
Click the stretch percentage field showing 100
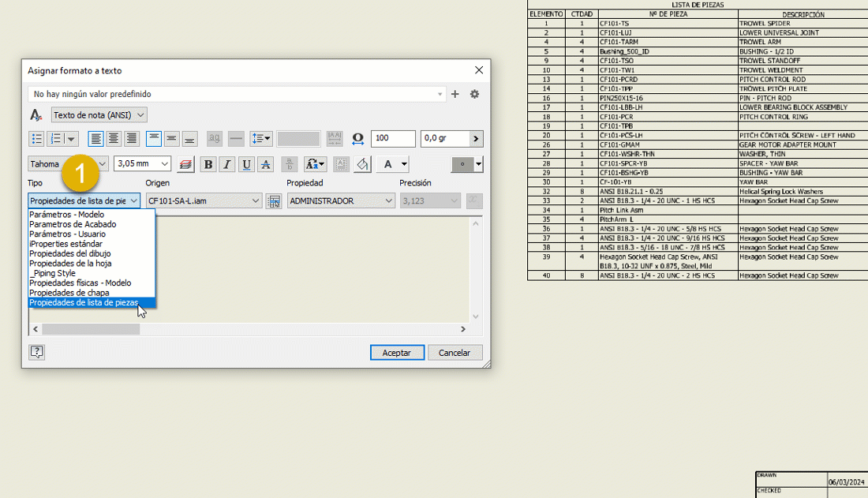393,138
